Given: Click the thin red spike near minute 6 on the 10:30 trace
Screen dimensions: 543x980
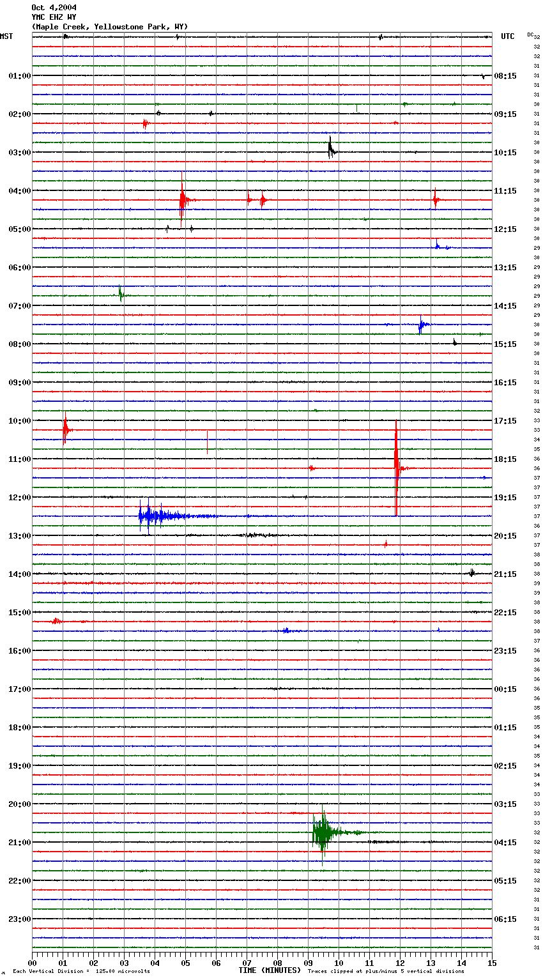Looking at the screenshot, I should click(207, 442).
